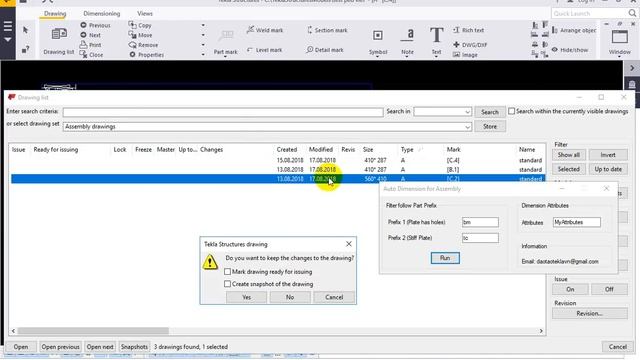
Task: Insert a Part mark
Action: tap(225, 40)
